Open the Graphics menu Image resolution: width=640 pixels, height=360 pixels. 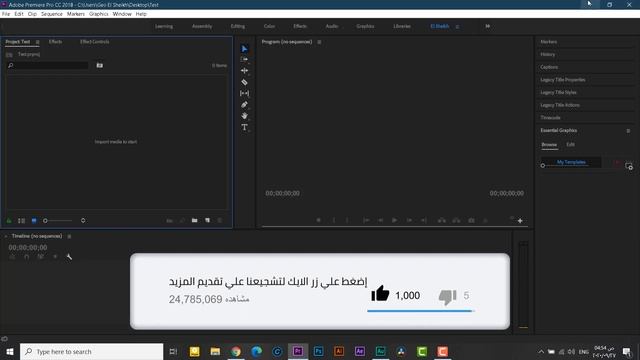[99, 14]
